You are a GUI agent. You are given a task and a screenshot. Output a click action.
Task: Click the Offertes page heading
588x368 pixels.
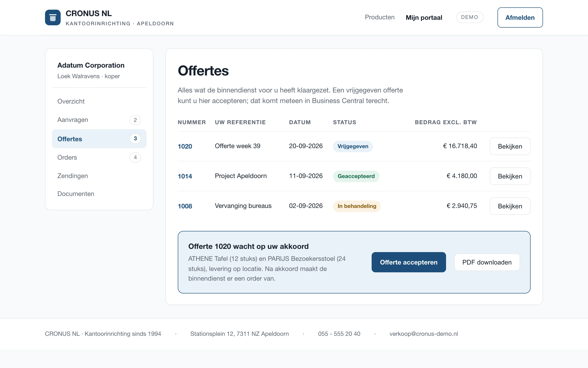(203, 71)
